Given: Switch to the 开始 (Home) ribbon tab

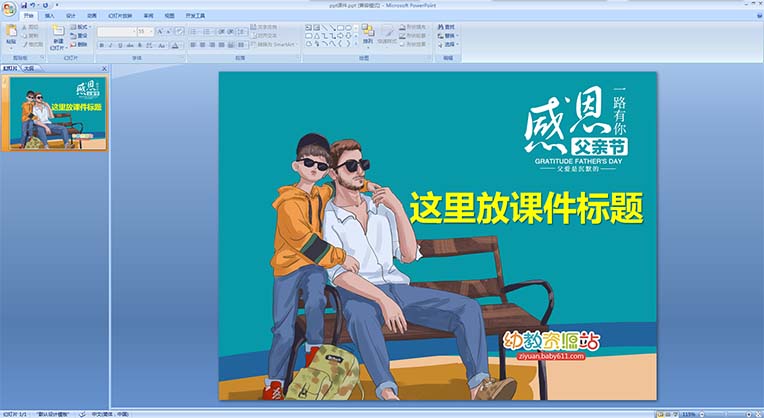Looking at the screenshot, I should (x=29, y=16).
